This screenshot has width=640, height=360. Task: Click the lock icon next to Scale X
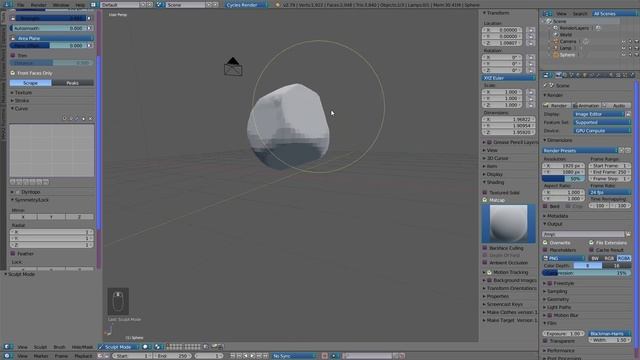[x=531, y=92]
